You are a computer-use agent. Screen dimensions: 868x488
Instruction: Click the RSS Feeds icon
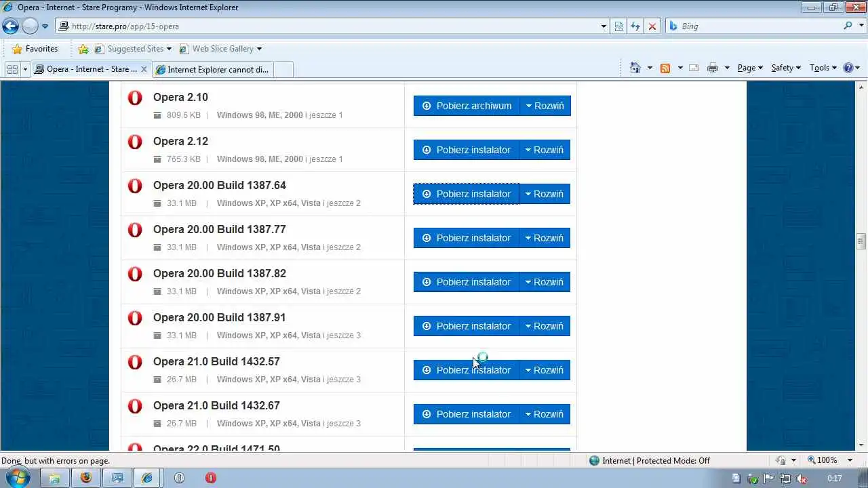pos(665,68)
